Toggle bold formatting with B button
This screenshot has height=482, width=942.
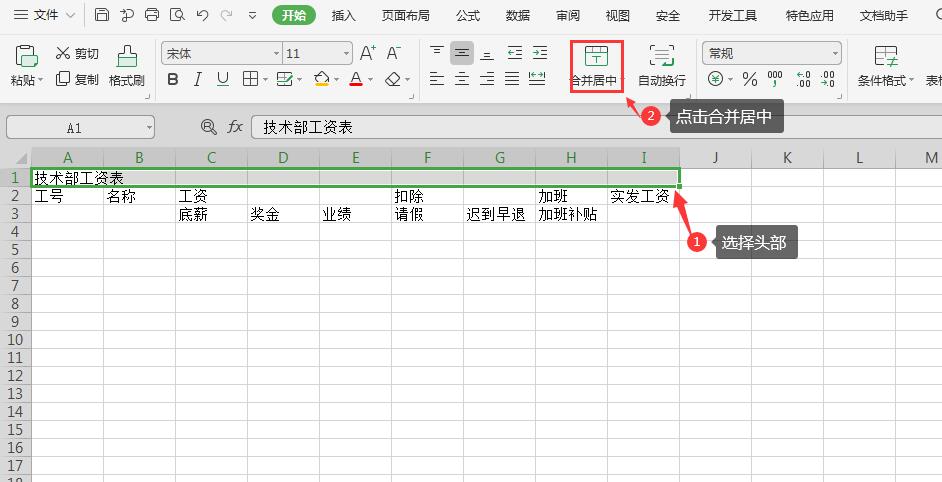(173, 79)
